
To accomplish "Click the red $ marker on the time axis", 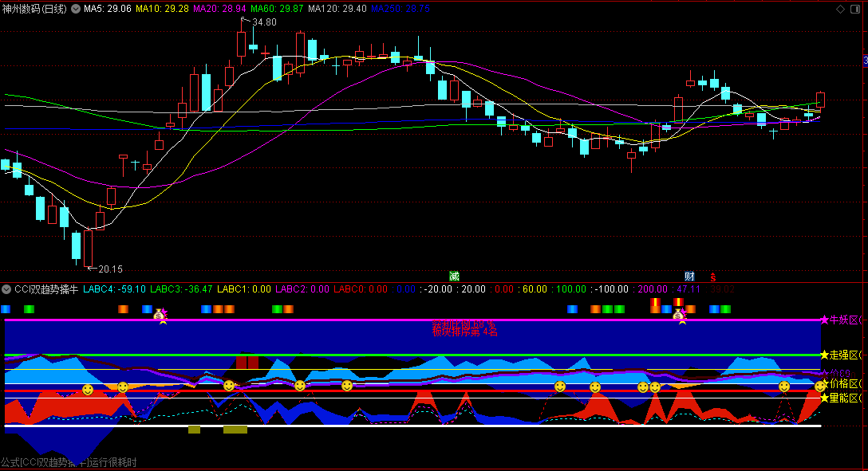I will (713, 277).
